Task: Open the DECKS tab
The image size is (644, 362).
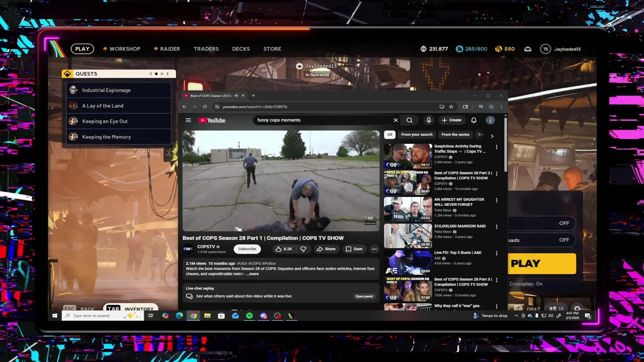Action: (x=240, y=49)
